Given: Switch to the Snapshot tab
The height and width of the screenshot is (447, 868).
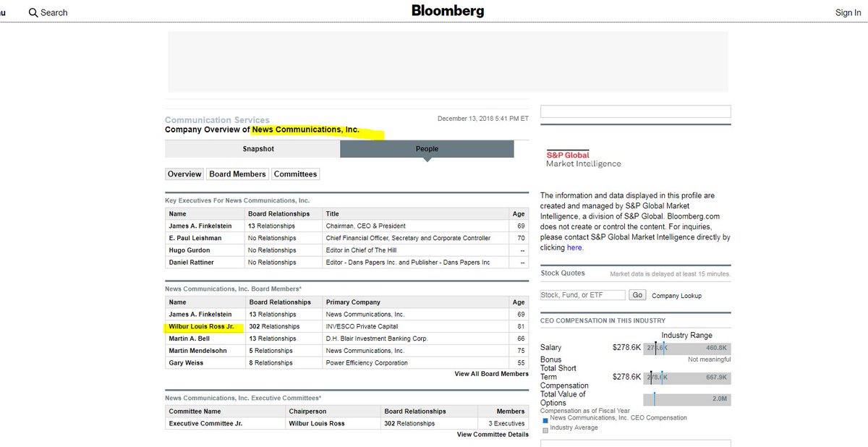Looking at the screenshot, I should [252, 149].
